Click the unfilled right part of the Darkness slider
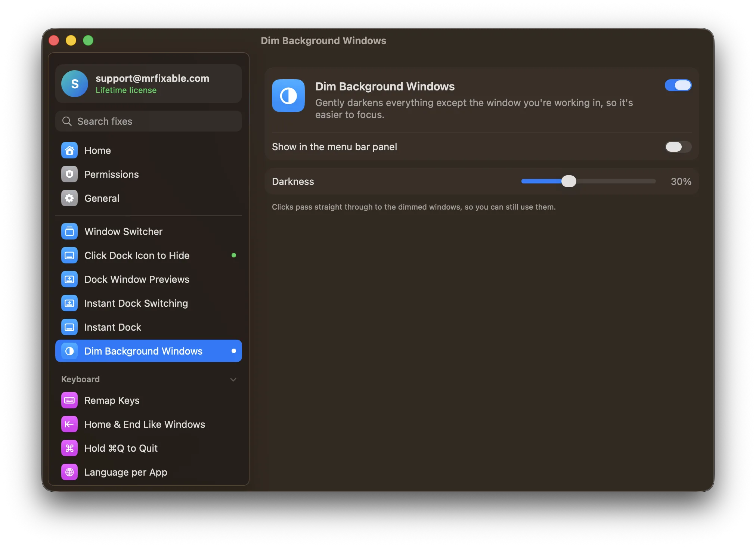756x547 pixels. pos(616,181)
